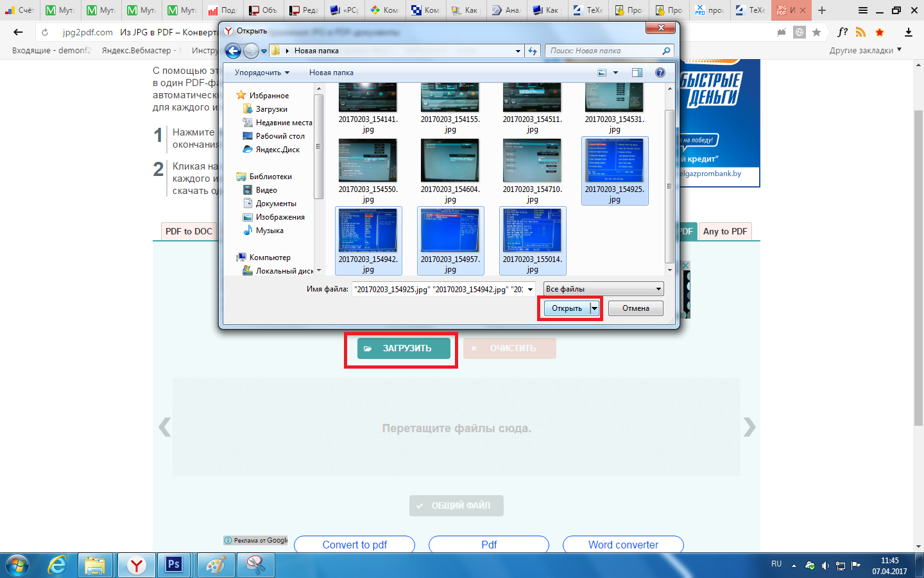This screenshot has height=578, width=924.
Task: Open the Все файлы file type dropdown
Action: 604,289
